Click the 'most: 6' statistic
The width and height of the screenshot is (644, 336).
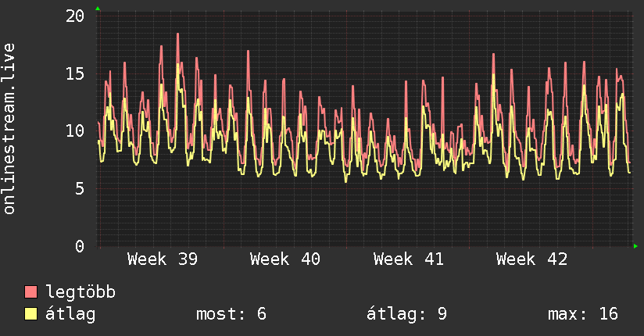231,314
